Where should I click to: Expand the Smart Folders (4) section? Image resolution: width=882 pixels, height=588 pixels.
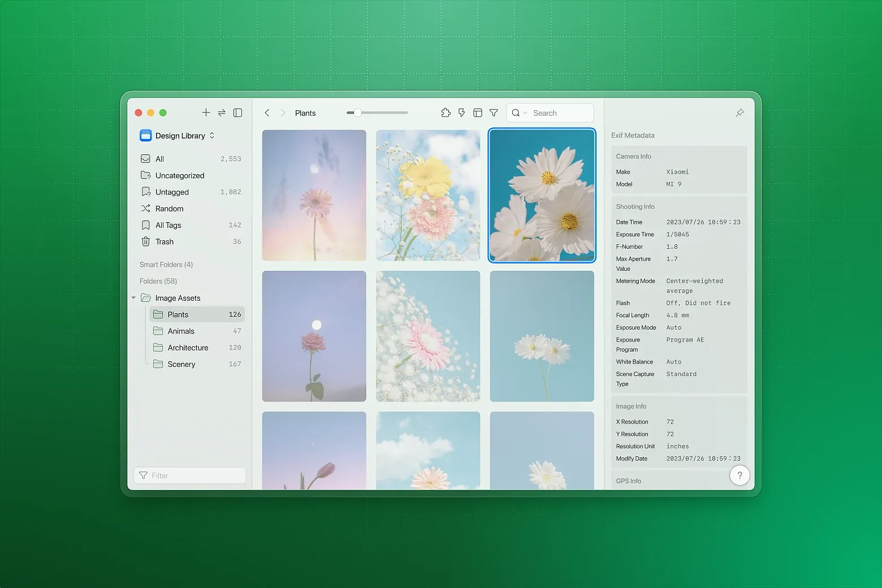tap(166, 265)
